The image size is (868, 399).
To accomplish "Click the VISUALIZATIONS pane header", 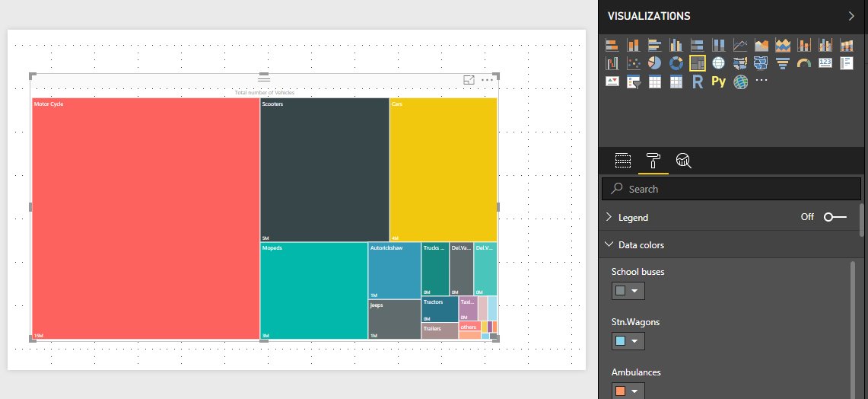I will [x=649, y=16].
